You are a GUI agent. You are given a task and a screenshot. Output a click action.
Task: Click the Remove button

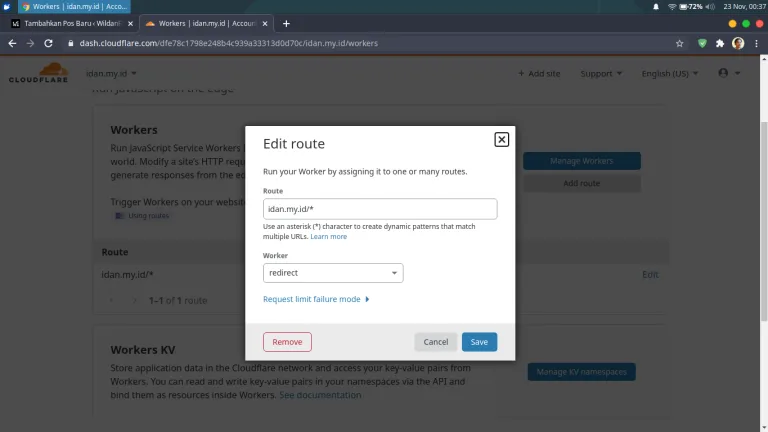click(x=287, y=342)
